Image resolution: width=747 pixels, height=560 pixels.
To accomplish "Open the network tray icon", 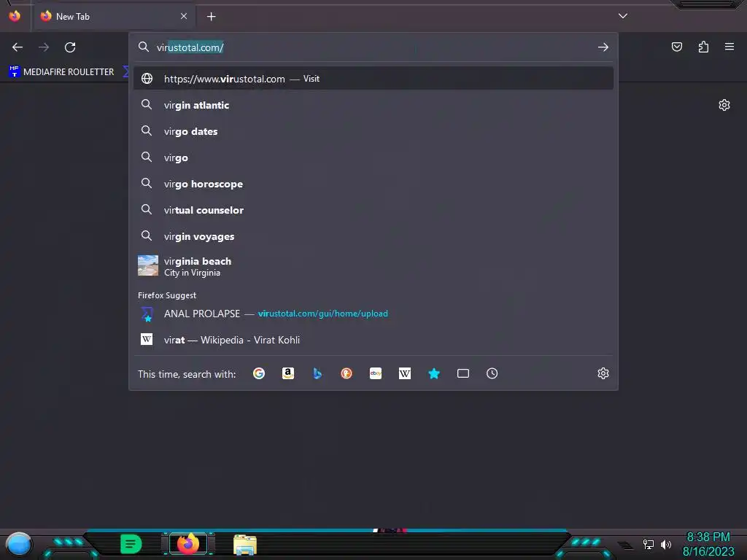I will 649,544.
